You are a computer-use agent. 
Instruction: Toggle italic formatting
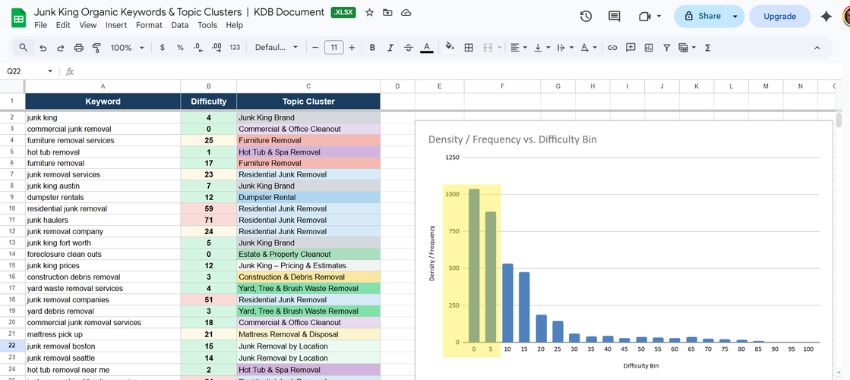click(390, 48)
